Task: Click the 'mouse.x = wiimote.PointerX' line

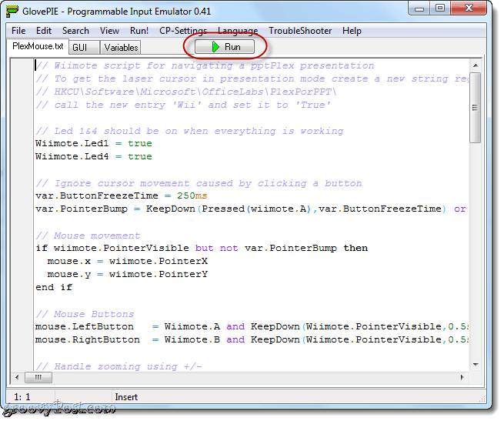Action: 128,261
